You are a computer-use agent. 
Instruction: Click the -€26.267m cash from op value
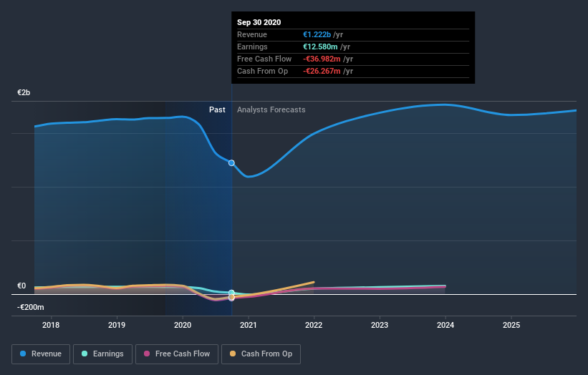322,71
